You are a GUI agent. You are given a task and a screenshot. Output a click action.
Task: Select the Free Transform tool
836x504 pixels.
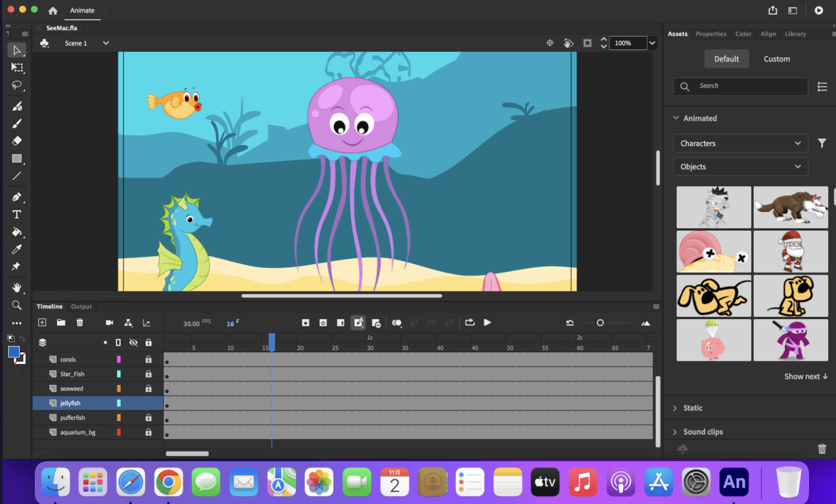coord(17,68)
